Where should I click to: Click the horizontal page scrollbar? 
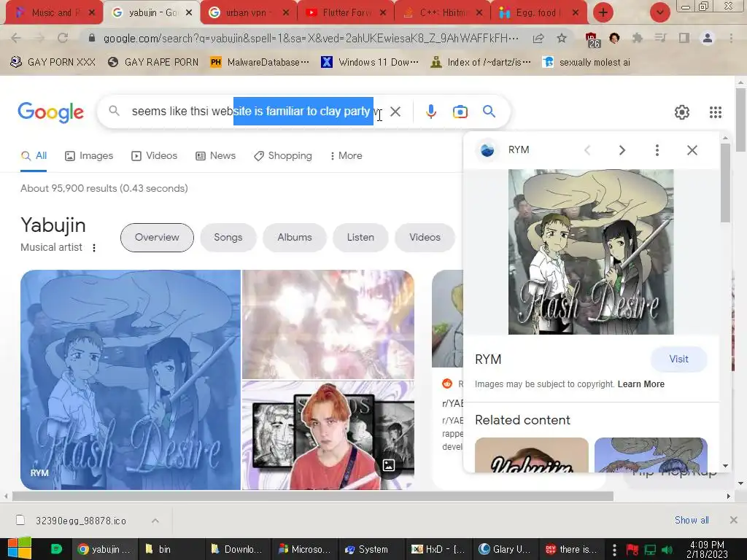[312, 496]
